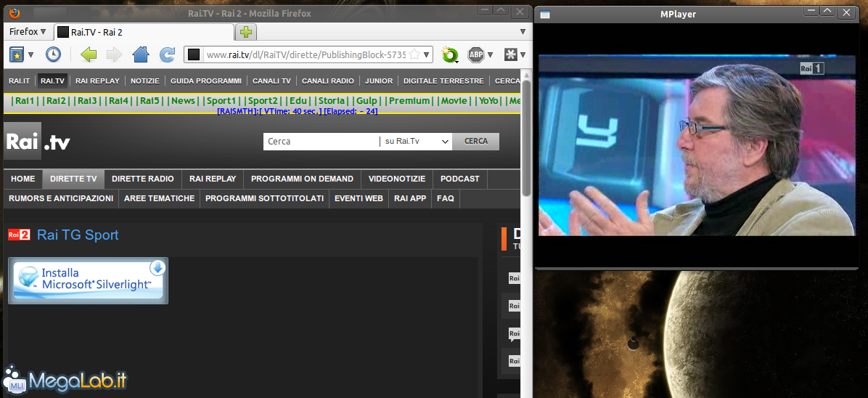Open the FAQ menu item
This screenshot has height=398, width=868.
pos(446,198)
